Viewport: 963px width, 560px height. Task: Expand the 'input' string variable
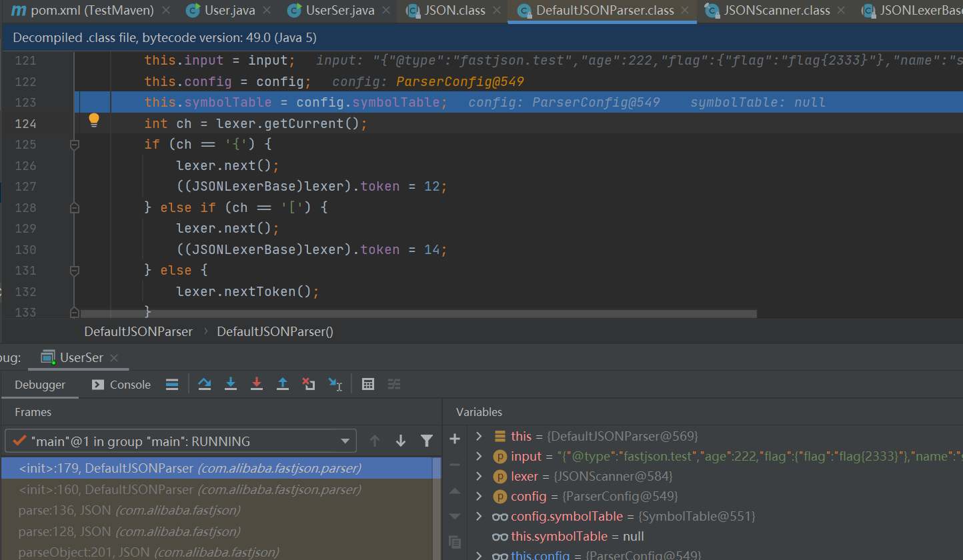(x=478, y=456)
